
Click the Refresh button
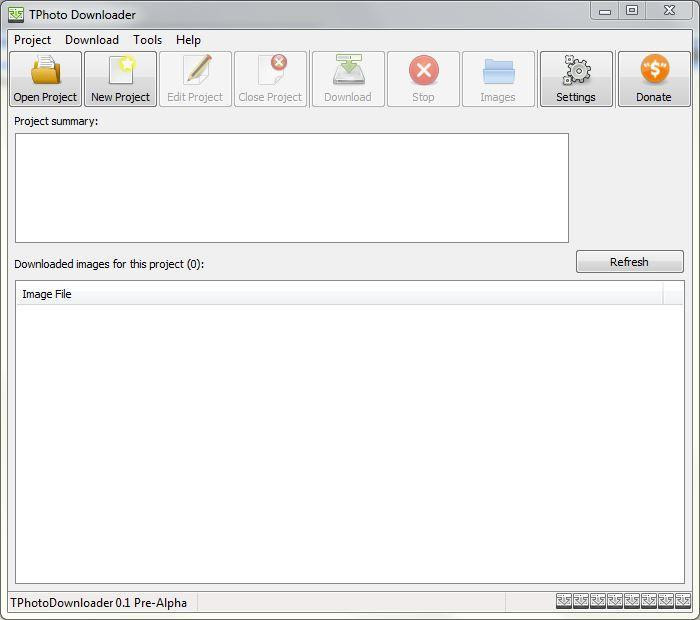629,262
